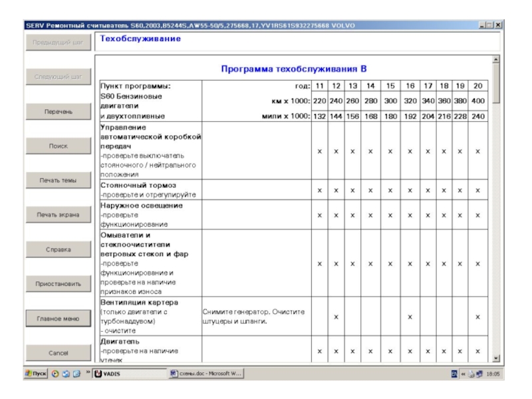This screenshot has height=399, width=532.
Task: Click the 168 miles value
Action: click(371, 116)
